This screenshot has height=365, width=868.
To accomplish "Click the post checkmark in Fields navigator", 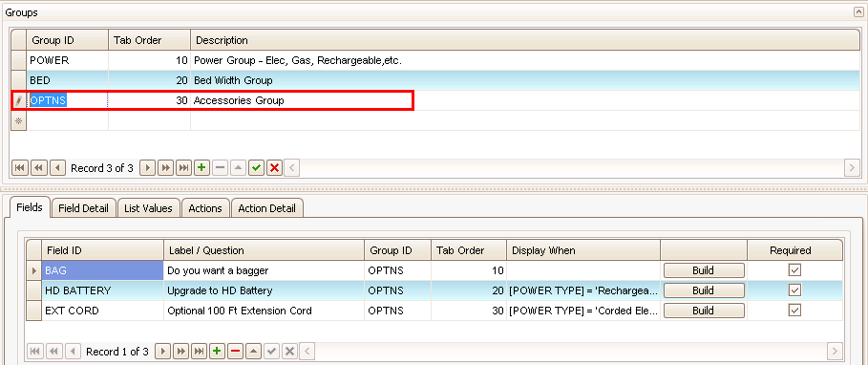I will click(271, 352).
